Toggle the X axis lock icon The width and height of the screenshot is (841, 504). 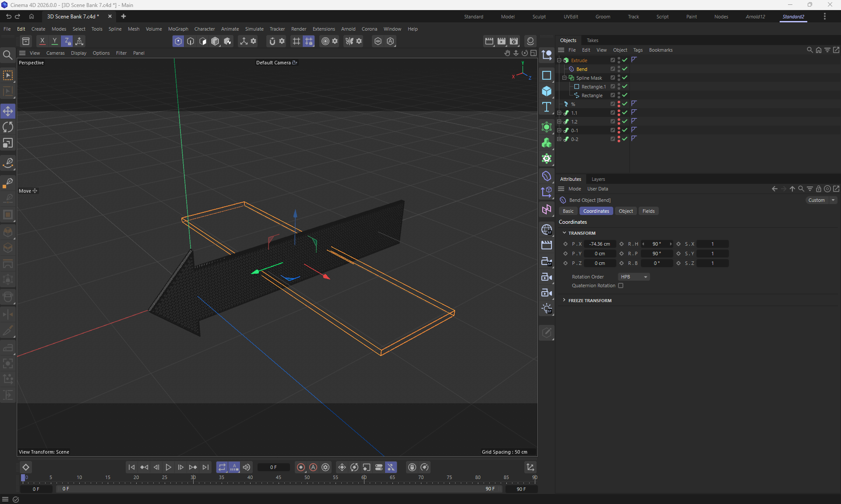click(x=42, y=41)
